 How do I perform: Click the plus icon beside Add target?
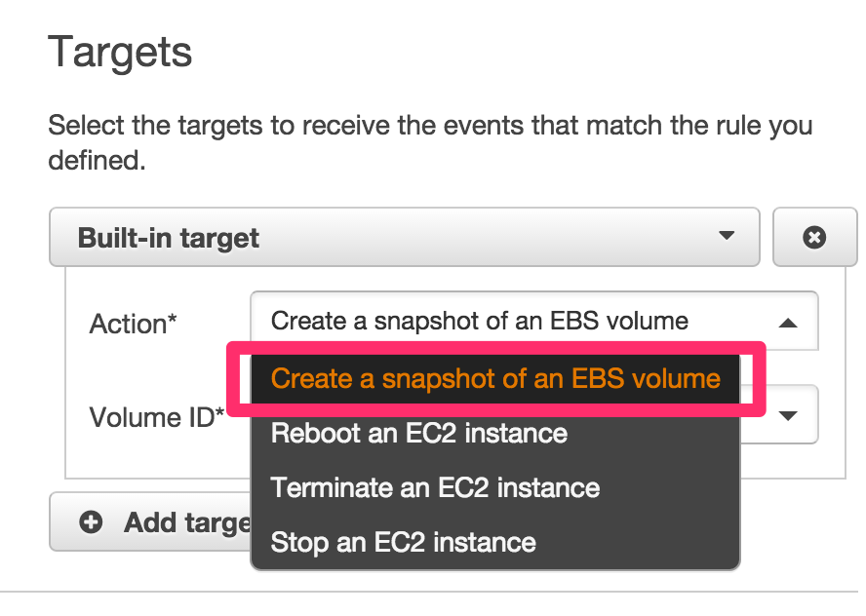click(91, 522)
